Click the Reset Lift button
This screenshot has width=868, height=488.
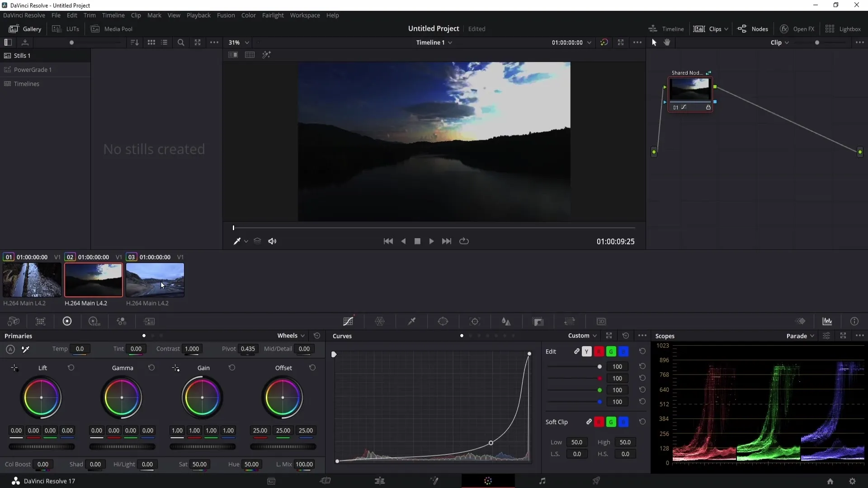(71, 368)
